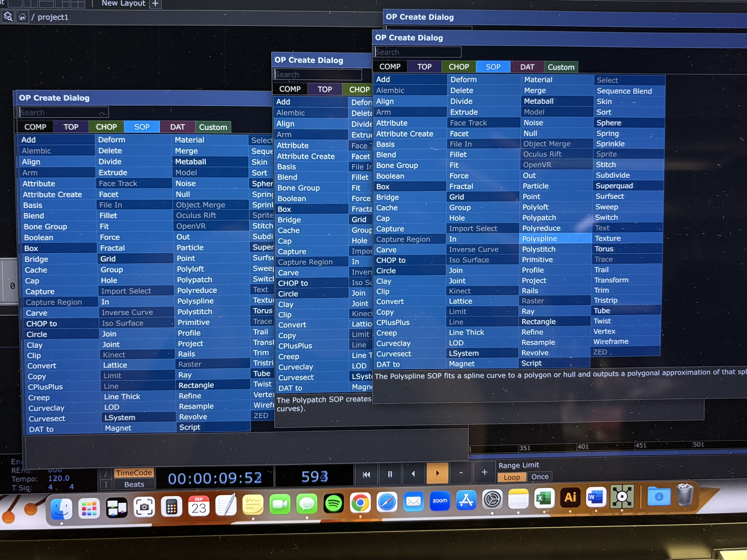
Task: Click the TouchDesigner node icon in the Dock
Action: [622, 497]
